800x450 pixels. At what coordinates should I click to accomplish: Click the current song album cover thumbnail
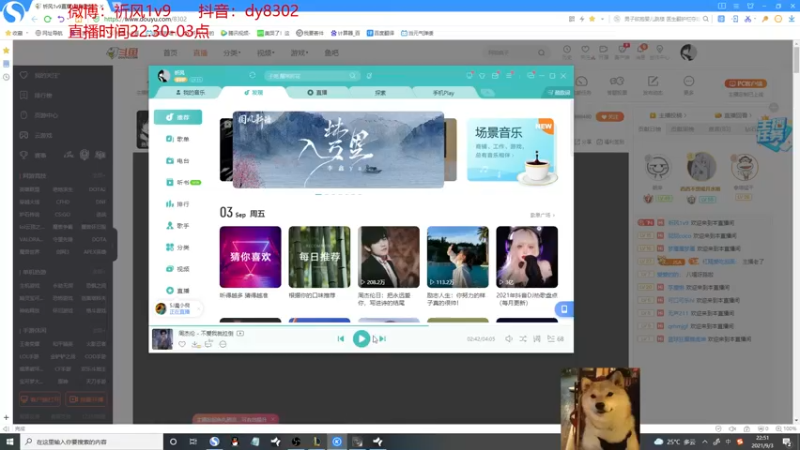(x=162, y=339)
